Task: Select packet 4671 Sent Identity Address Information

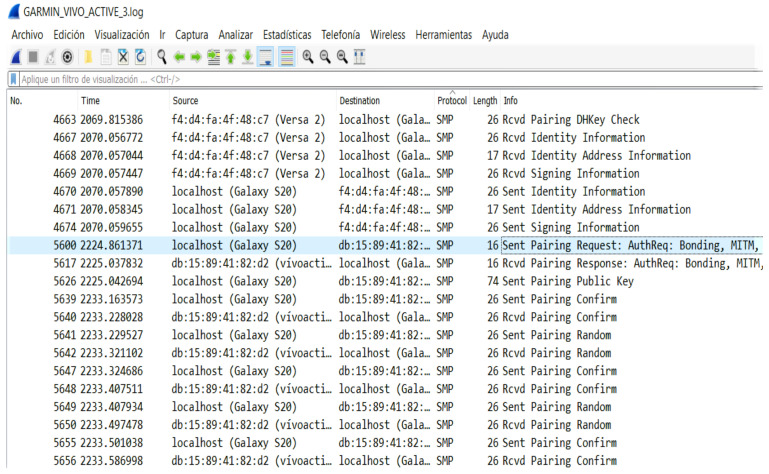Action: 385,210
